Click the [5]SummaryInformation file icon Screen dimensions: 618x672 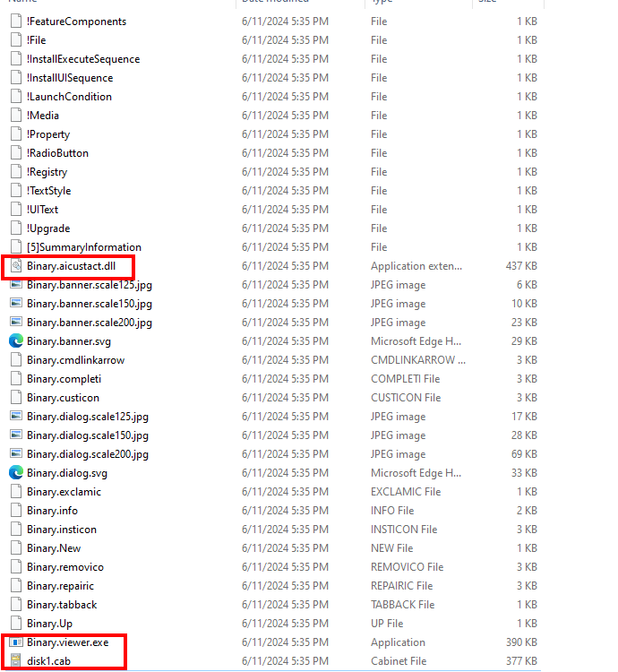point(16,247)
